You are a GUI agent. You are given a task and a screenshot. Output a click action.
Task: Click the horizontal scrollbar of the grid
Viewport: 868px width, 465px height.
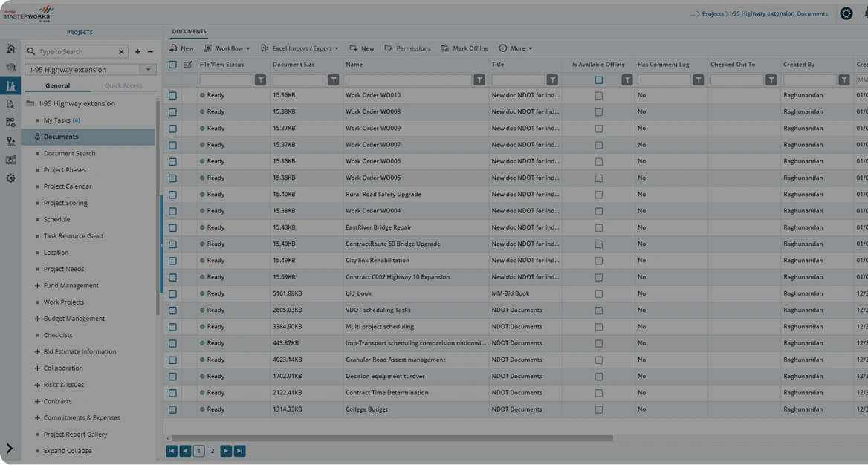click(392, 438)
